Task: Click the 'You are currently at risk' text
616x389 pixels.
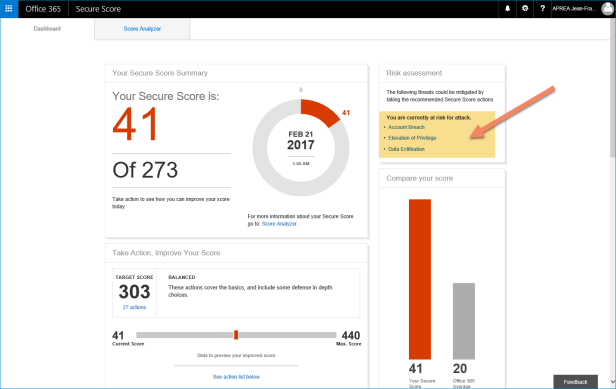Action: tap(429, 117)
